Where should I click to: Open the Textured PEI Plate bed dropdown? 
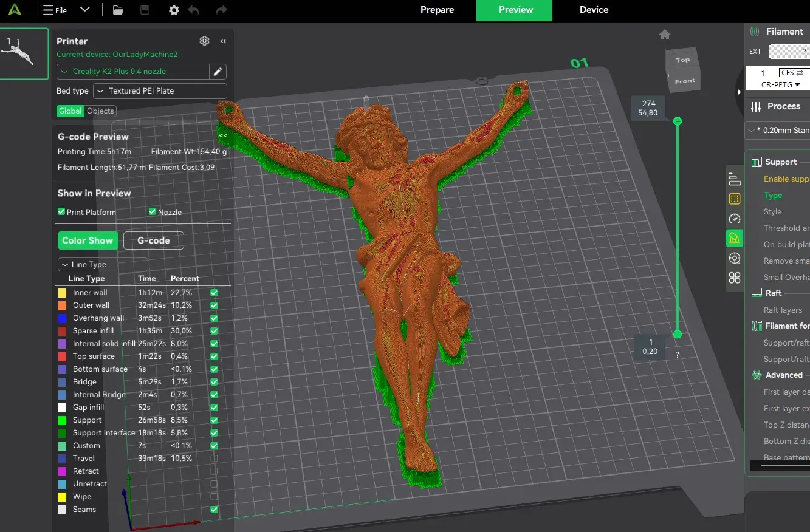160,91
